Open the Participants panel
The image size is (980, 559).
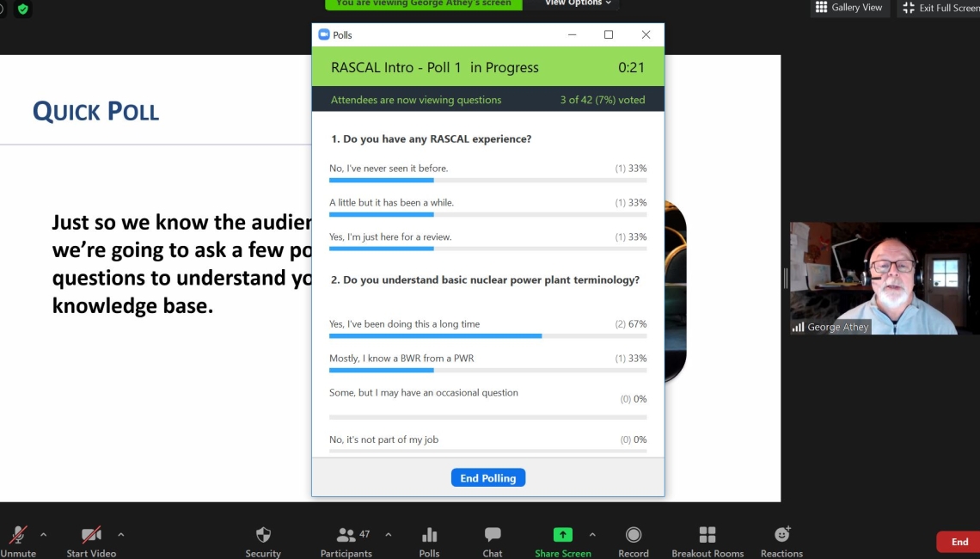click(x=346, y=536)
